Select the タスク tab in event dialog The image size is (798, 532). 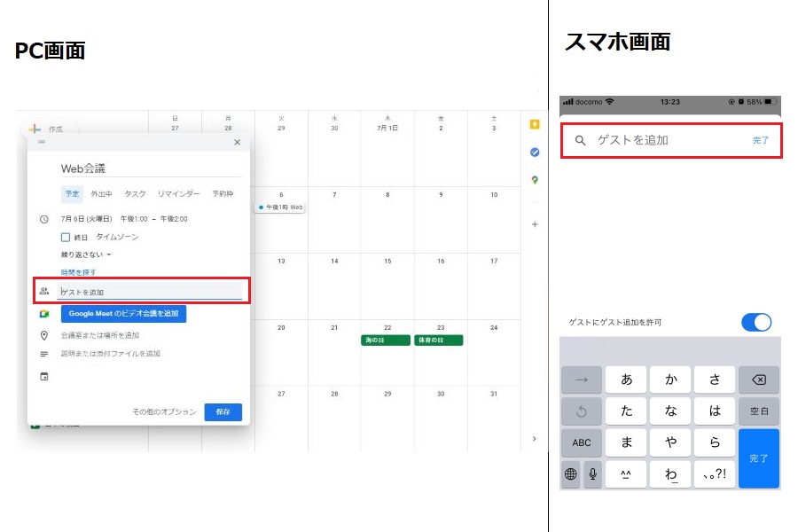[135, 193]
